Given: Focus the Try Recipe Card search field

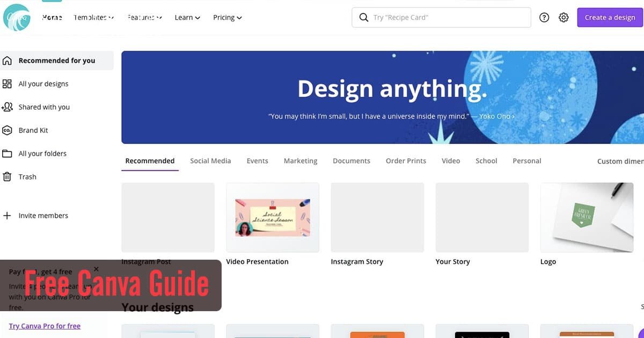Looking at the screenshot, I should (441, 17).
